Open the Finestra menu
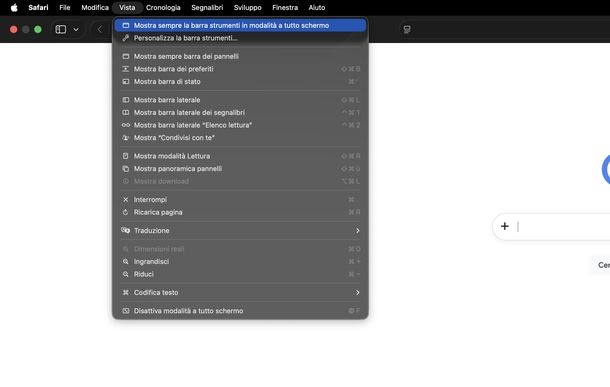The height and width of the screenshot is (387, 610). (x=285, y=8)
